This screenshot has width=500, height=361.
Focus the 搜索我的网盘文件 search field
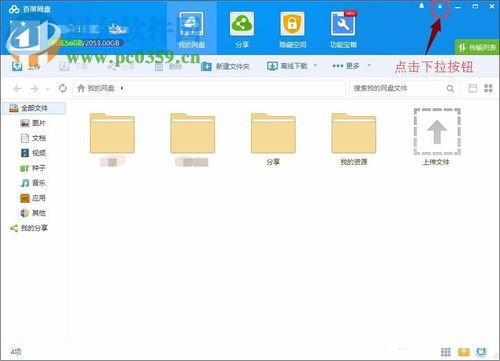pos(397,88)
